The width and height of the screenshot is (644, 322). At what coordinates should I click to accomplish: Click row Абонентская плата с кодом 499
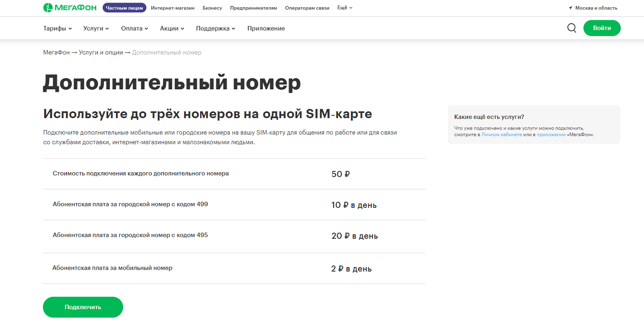tap(234, 205)
